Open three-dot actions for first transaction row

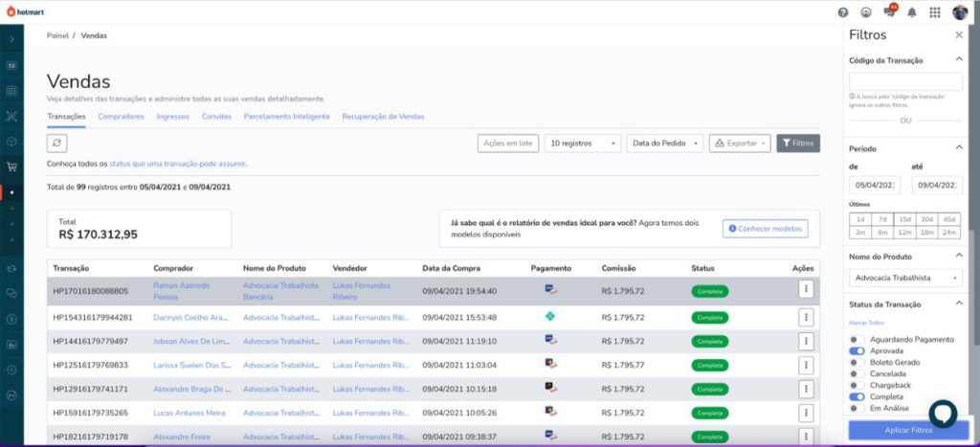[x=806, y=289]
